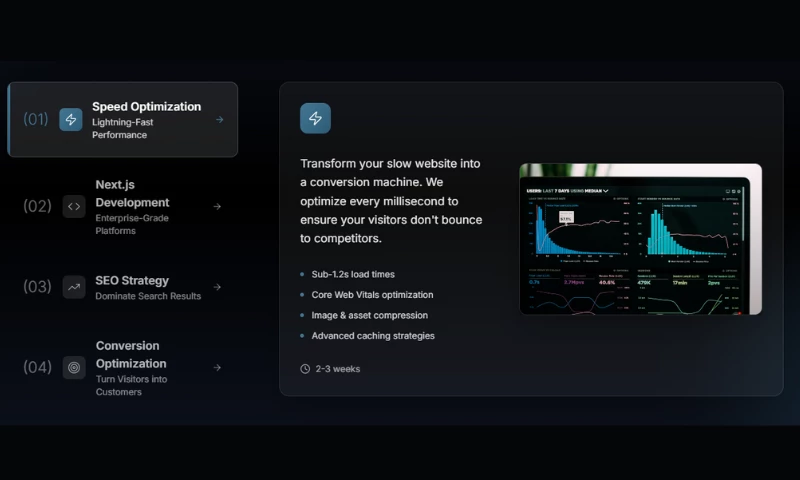Switch to the Next.js Development tab
800x480 pixels.
pos(123,207)
